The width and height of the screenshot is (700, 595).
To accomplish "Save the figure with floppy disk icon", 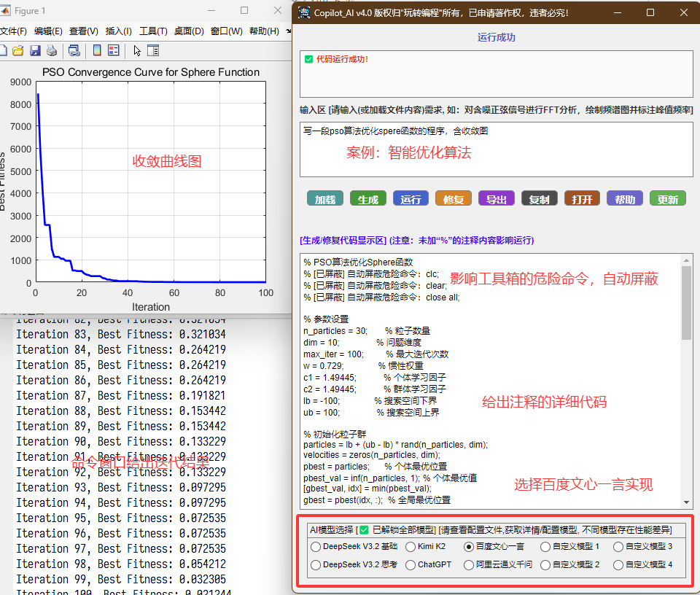I will [35, 50].
